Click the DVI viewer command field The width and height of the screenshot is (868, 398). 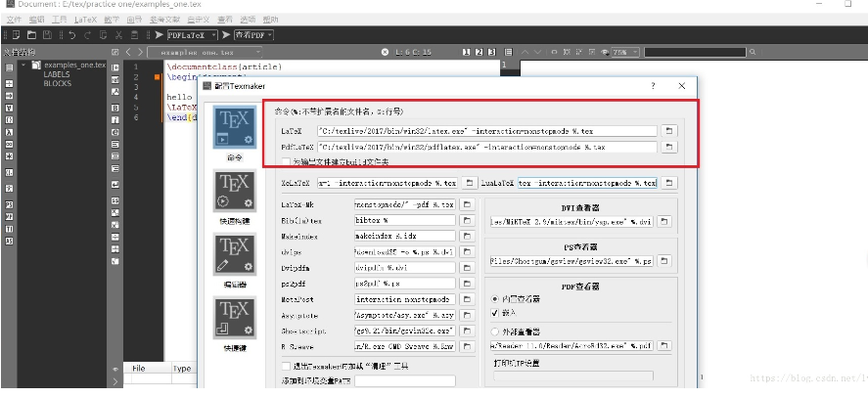click(571, 221)
